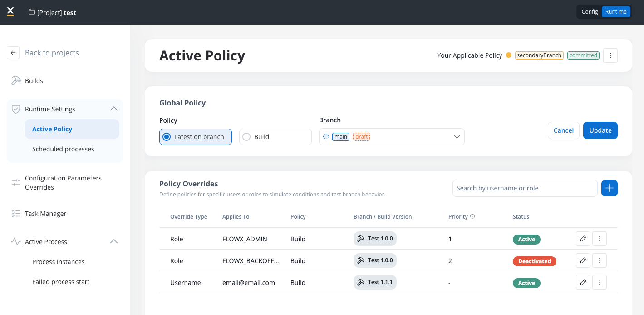Open the Applicable Policy three-dot menu
This screenshot has height=315, width=644.
(610, 55)
